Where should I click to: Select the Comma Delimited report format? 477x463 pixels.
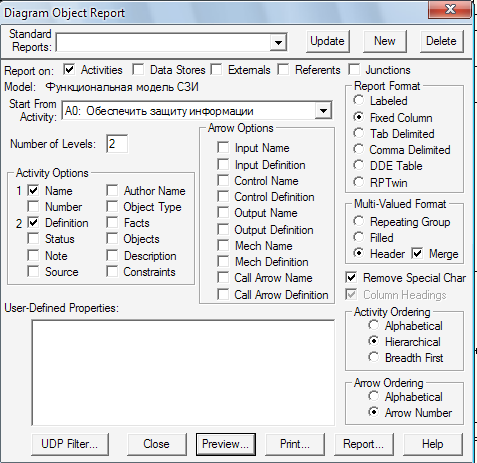tap(359, 149)
